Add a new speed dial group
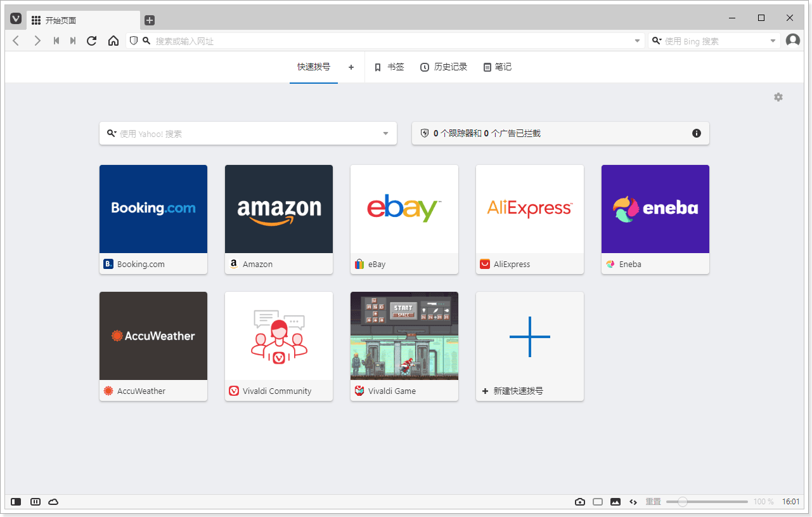812x517 pixels. (x=351, y=67)
